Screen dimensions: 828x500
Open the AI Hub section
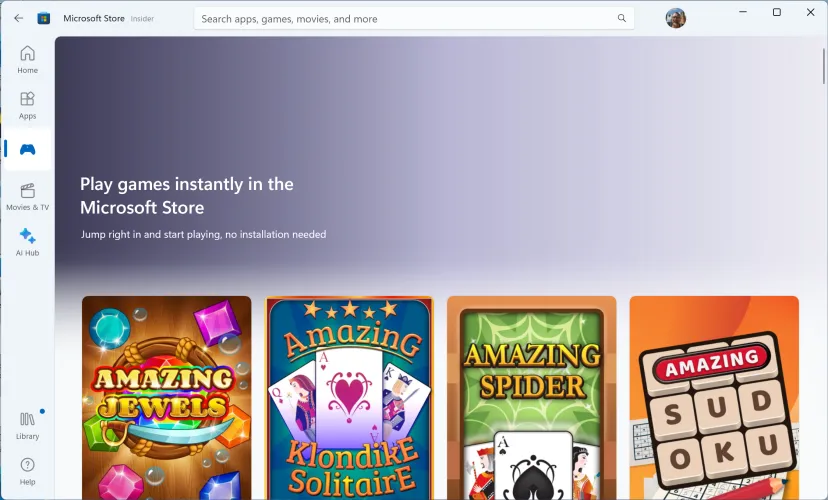27,241
